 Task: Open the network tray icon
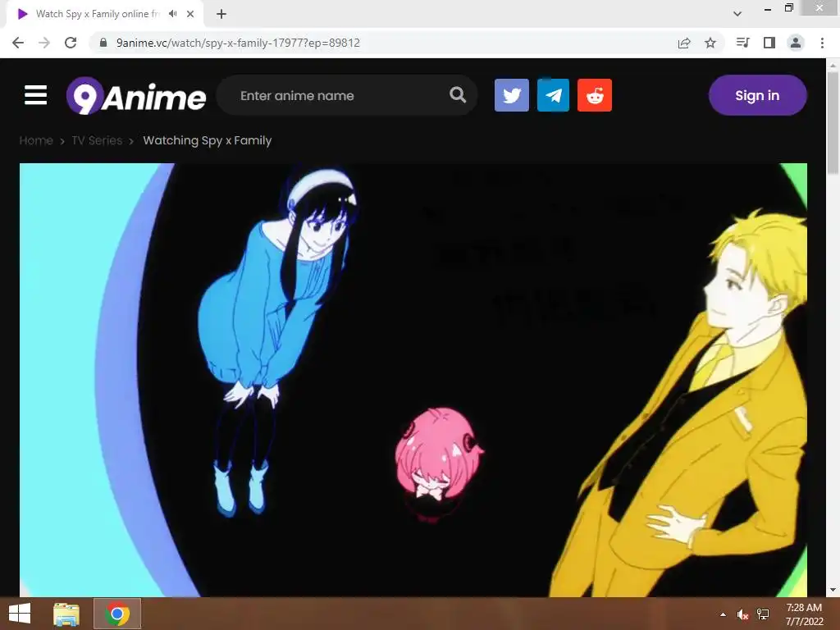pyautogui.click(x=763, y=614)
